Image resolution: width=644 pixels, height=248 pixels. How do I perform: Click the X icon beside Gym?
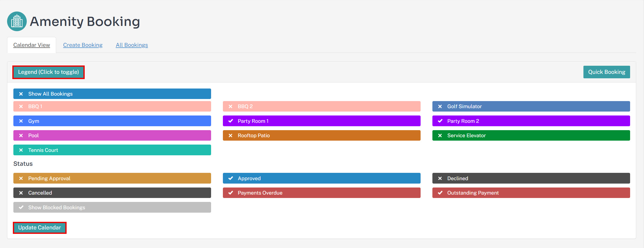pos(21,121)
